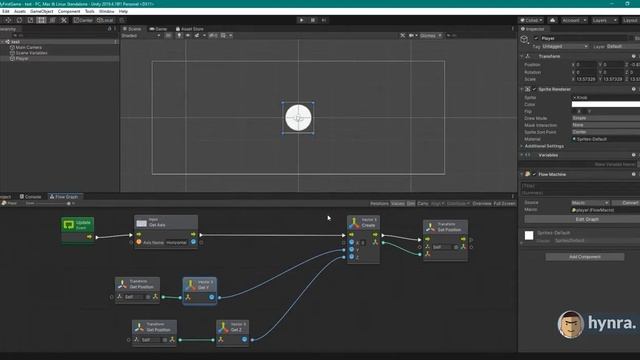Viewport: 640px width, 360px height.
Task: Click the Input Get Axis node header
Action: (166, 222)
